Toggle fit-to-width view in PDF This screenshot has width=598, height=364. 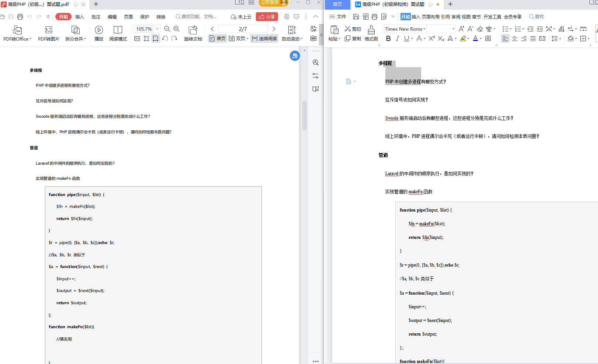coord(156,38)
